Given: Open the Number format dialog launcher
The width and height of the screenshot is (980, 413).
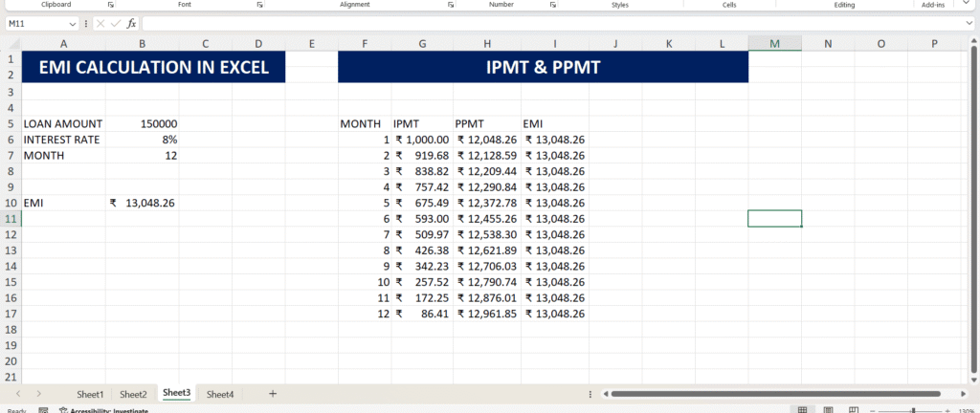Looking at the screenshot, I should pyautogui.click(x=553, y=5).
